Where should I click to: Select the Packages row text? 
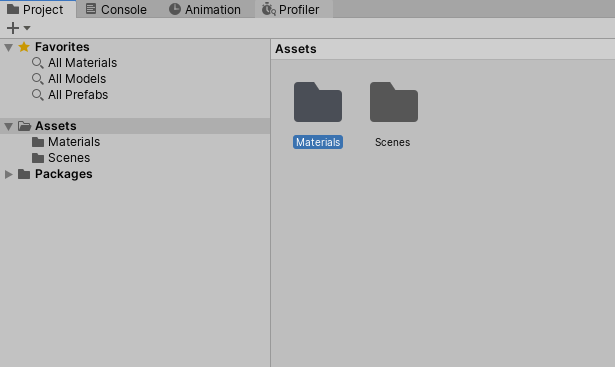(64, 174)
